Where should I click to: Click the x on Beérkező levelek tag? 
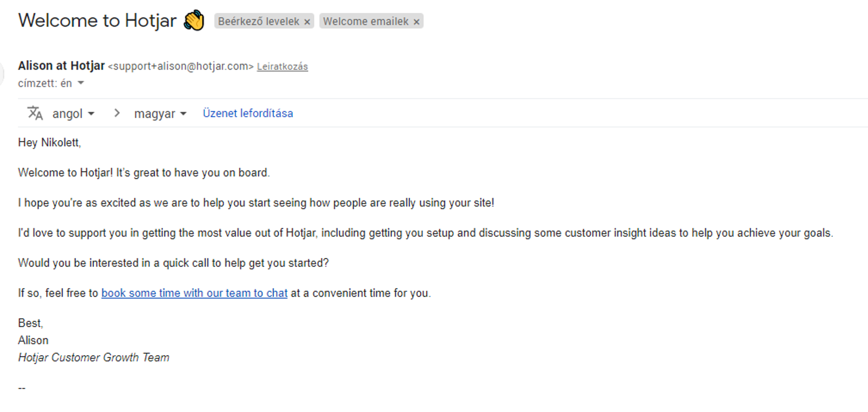click(x=307, y=21)
